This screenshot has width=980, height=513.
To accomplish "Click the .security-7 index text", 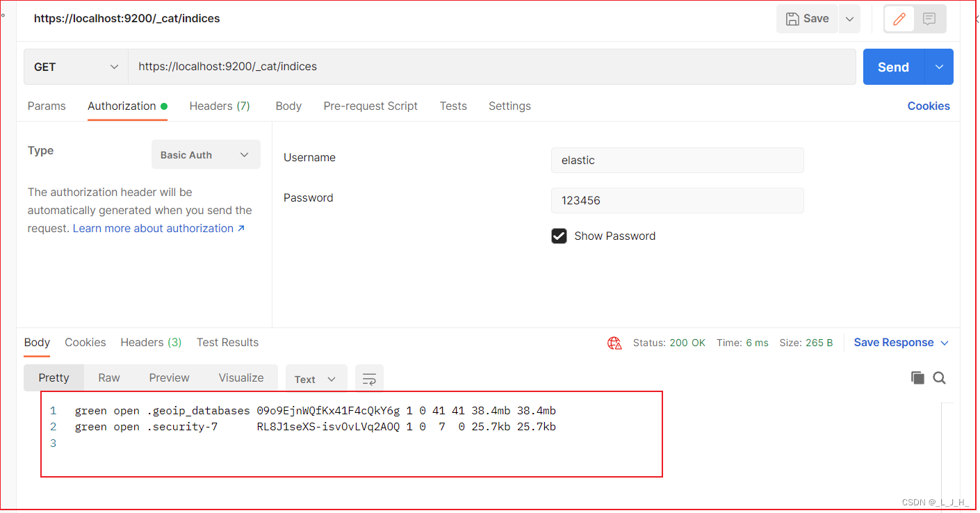I will tap(182, 427).
